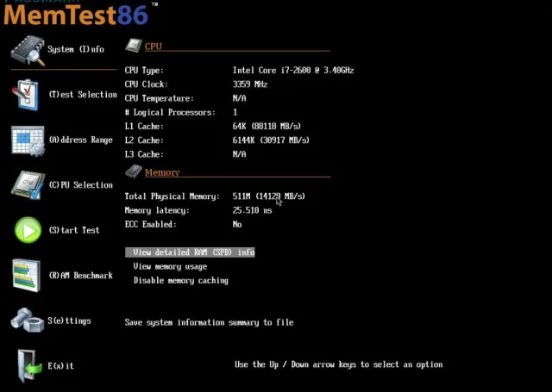
Task: Click the CPU Temperature N/A value
Action: click(240, 98)
